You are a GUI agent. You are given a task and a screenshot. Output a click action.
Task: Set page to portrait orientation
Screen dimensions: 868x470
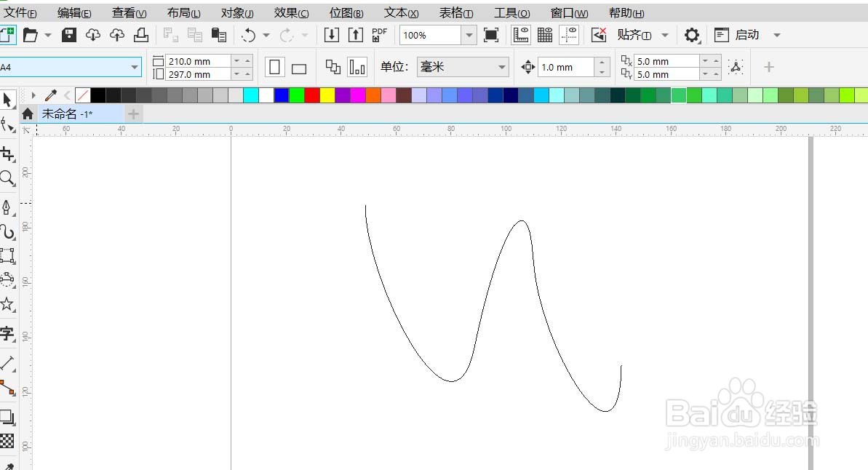pyautogui.click(x=274, y=68)
